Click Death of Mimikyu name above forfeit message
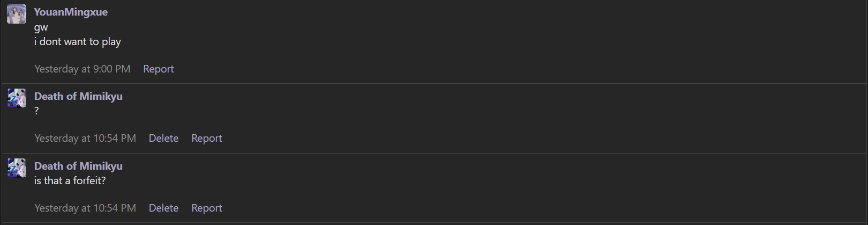Screen dimensions: 868x225 tap(78, 166)
